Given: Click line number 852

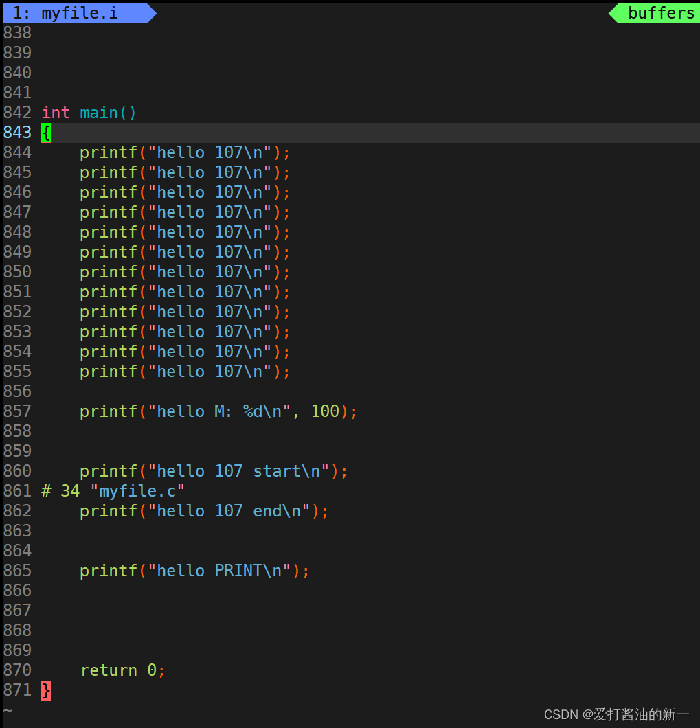Looking at the screenshot, I should click(x=17, y=312).
